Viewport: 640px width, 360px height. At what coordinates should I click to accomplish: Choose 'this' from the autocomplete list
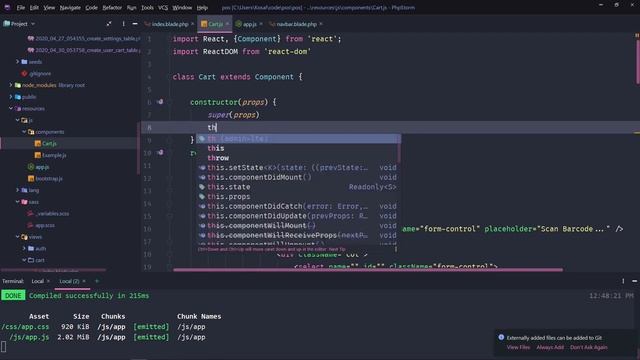pyautogui.click(x=297, y=148)
